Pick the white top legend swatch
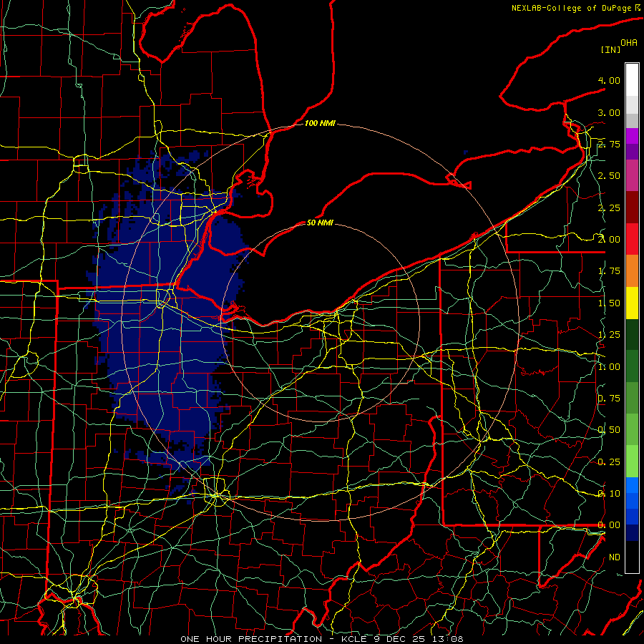Viewport: 644px width, 644px height. 632,80
